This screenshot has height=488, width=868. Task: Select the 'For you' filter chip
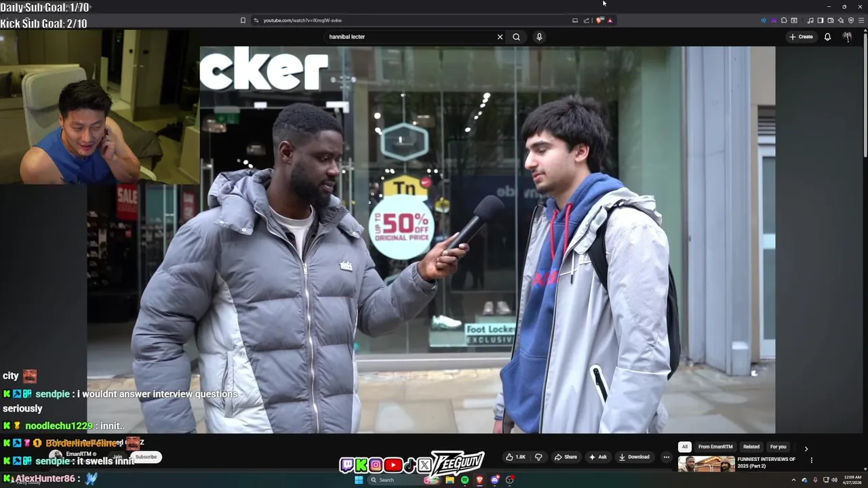[778, 447]
